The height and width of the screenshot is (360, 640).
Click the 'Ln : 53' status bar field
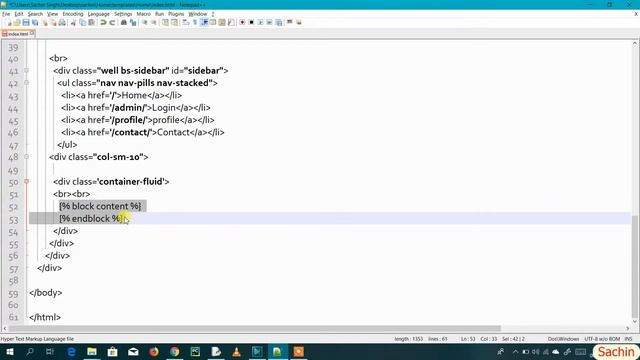point(468,339)
